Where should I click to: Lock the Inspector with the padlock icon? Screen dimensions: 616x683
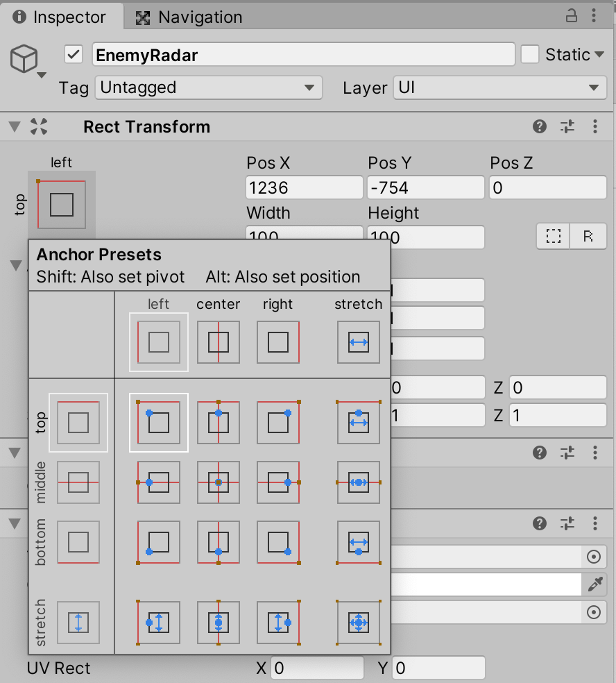(571, 15)
